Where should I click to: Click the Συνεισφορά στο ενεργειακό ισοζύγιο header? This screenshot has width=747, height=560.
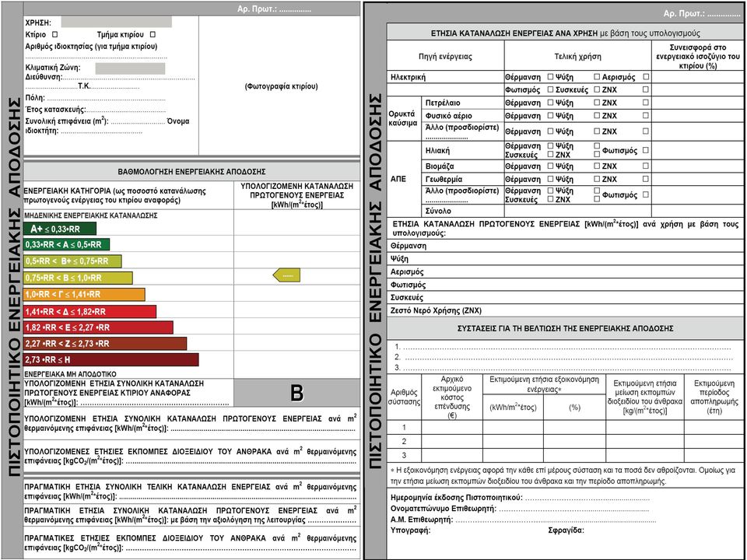point(699,56)
